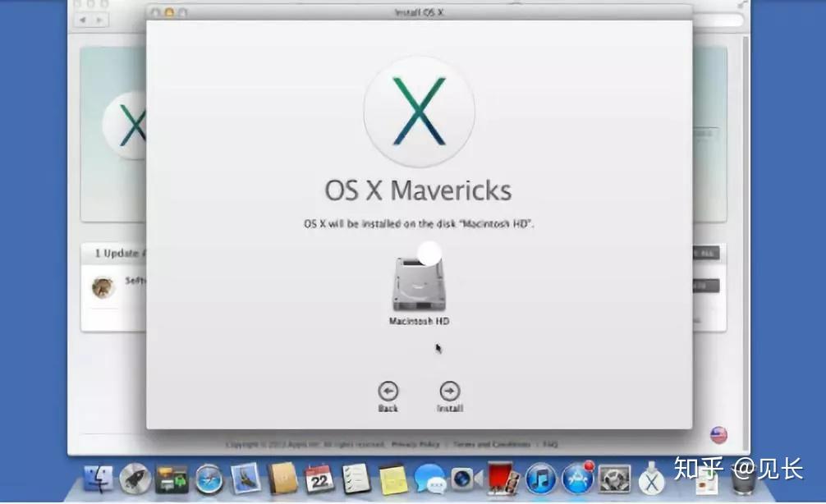
Task: Click Terms and Conditions footer link
Action: (x=492, y=445)
